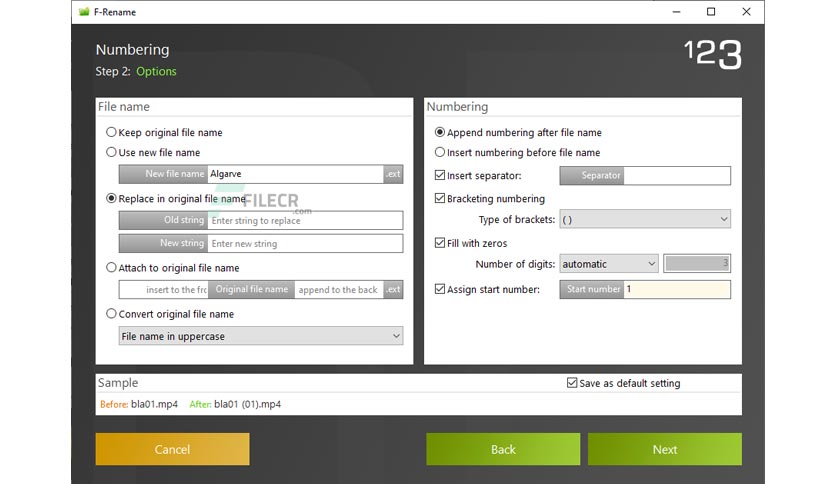Click the Cancel button
836x484 pixels.
pyautogui.click(x=172, y=449)
